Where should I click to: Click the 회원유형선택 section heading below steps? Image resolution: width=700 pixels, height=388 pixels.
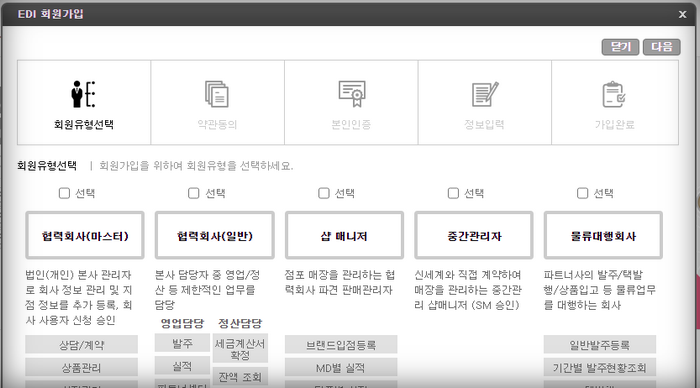tap(47, 166)
